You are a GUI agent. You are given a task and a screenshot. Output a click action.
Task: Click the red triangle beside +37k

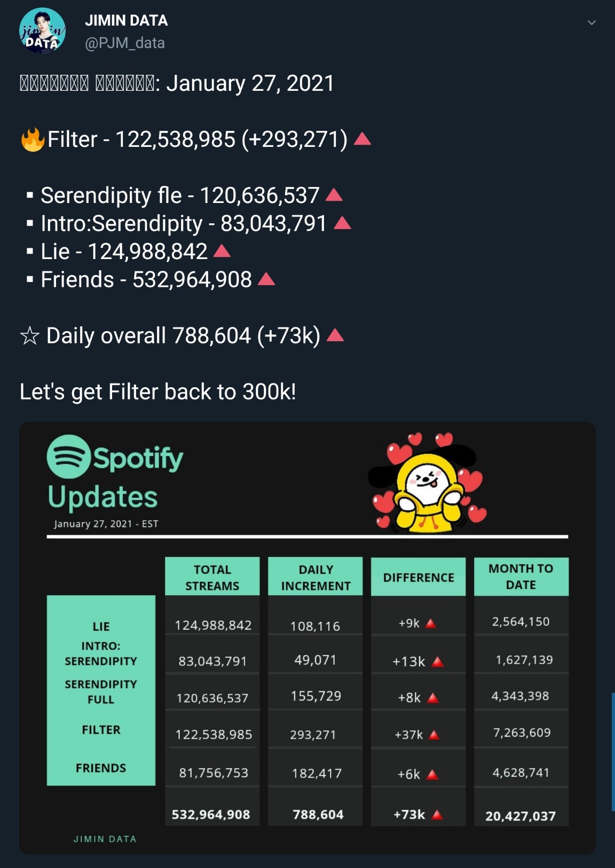[x=434, y=735]
